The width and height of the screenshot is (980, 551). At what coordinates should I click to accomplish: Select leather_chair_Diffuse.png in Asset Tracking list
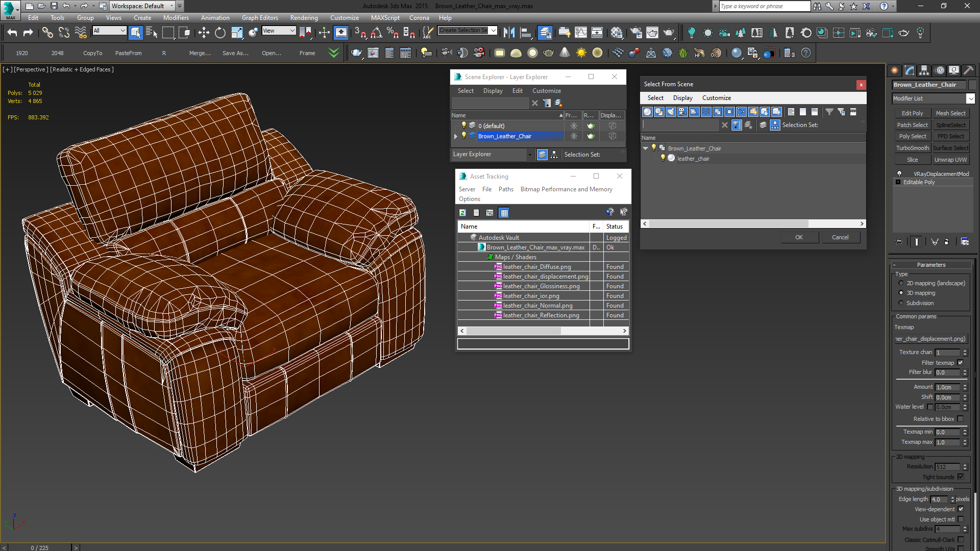537,267
